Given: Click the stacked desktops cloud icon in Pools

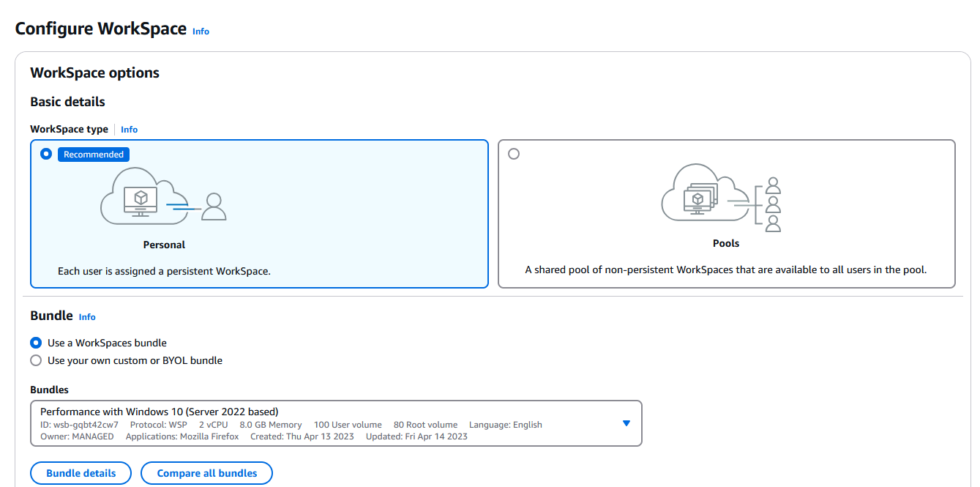Looking at the screenshot, I should 699,194.
